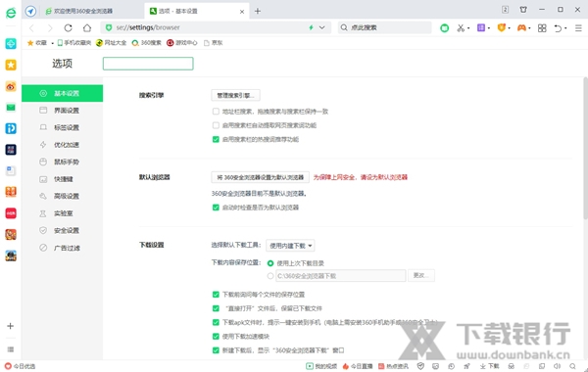Open the Weibo eye icon in sidebar

[11, 86]
